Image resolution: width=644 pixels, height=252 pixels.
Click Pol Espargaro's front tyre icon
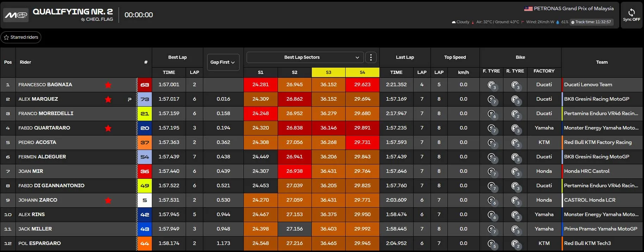coord(491,244)
